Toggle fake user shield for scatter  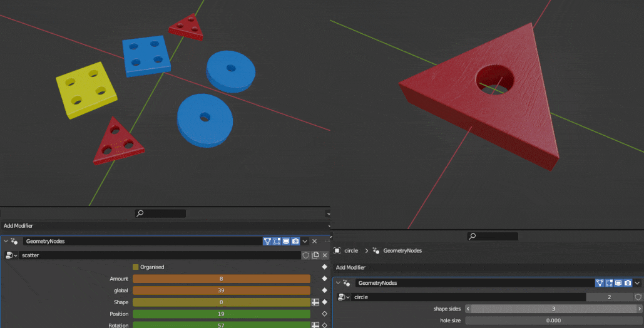(306, 255)
